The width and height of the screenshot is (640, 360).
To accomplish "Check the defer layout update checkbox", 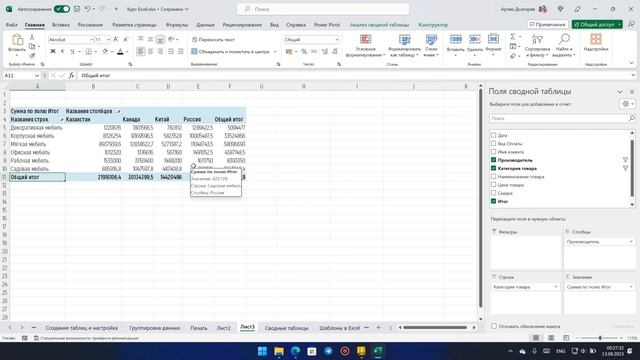I will click(494, 326).
